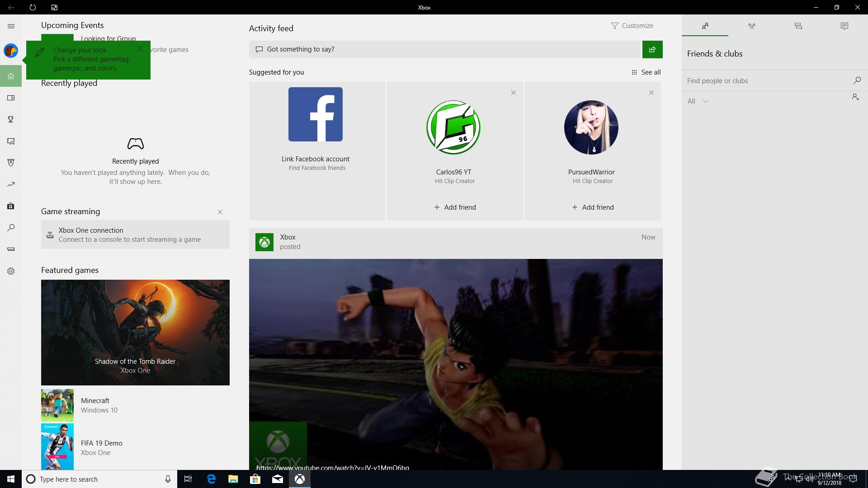Open Mail app from taskbar
Viewport: 868px width, 488px height.
[278, 479]
